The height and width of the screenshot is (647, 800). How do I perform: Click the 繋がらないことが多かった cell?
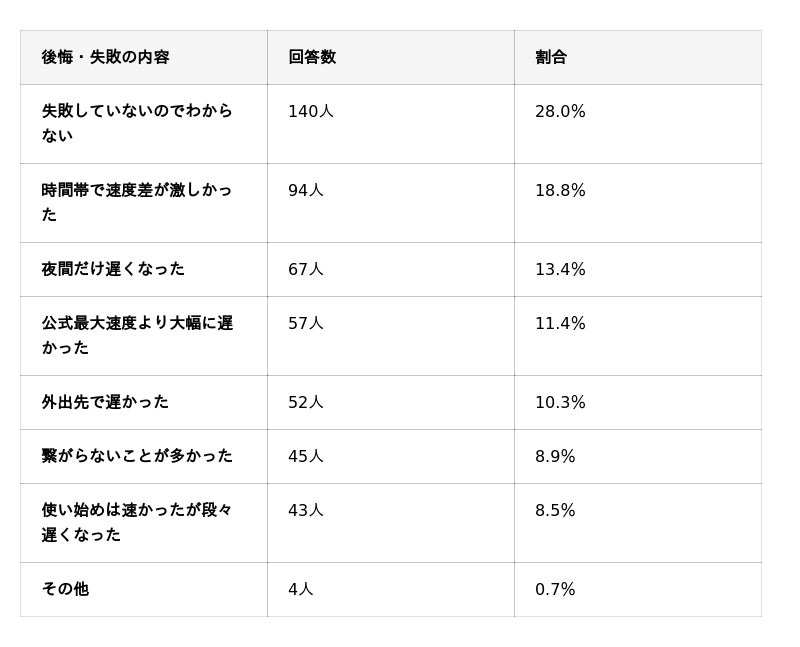point(137,456)
